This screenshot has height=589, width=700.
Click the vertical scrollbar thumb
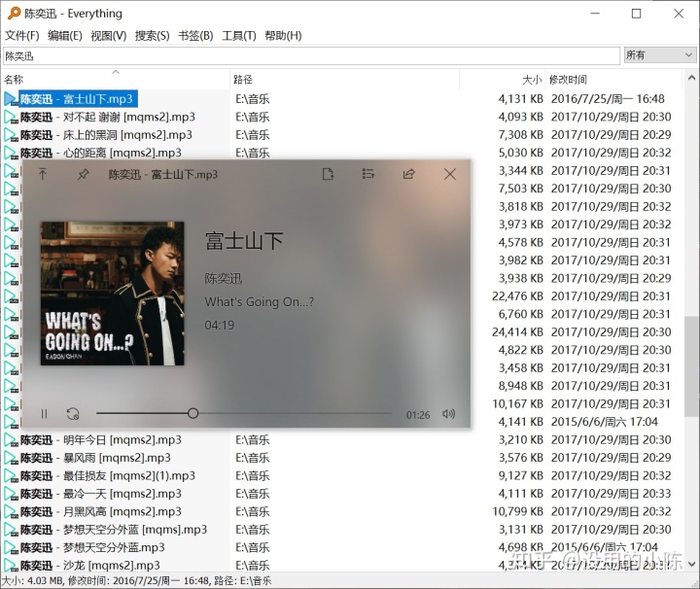(691, 366)
